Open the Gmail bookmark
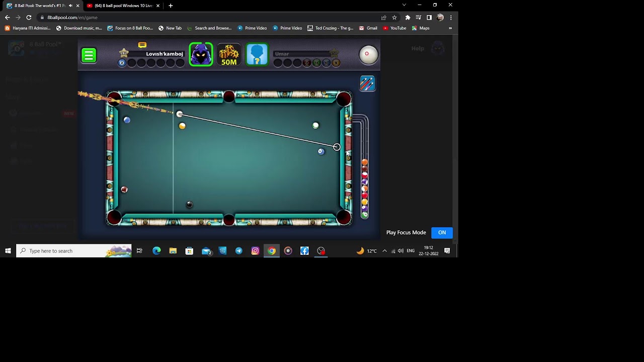 click(x=368, y=28)
